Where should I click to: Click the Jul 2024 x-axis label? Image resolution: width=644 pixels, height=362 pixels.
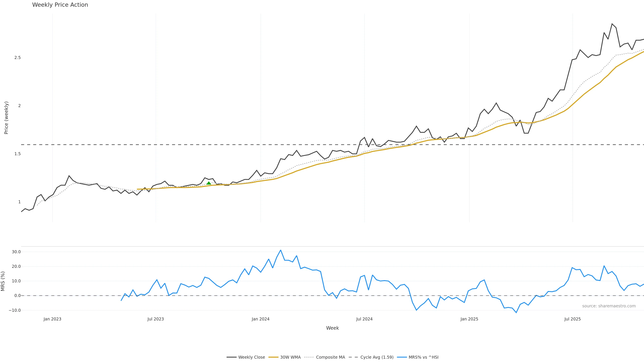364,319
